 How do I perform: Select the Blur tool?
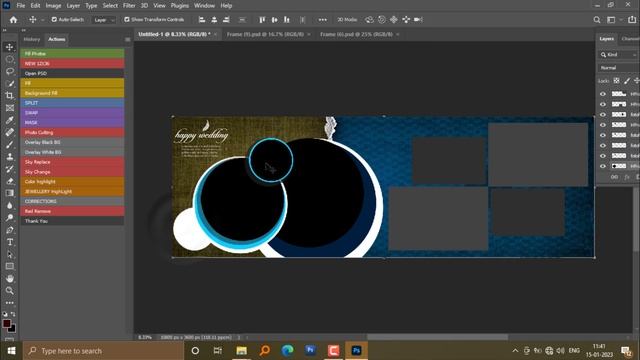point(9,205)
